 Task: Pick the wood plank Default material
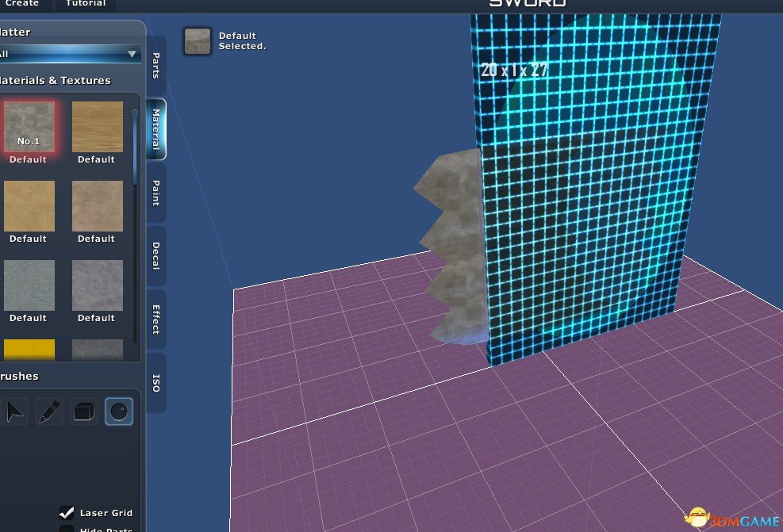tap(98, 127)
